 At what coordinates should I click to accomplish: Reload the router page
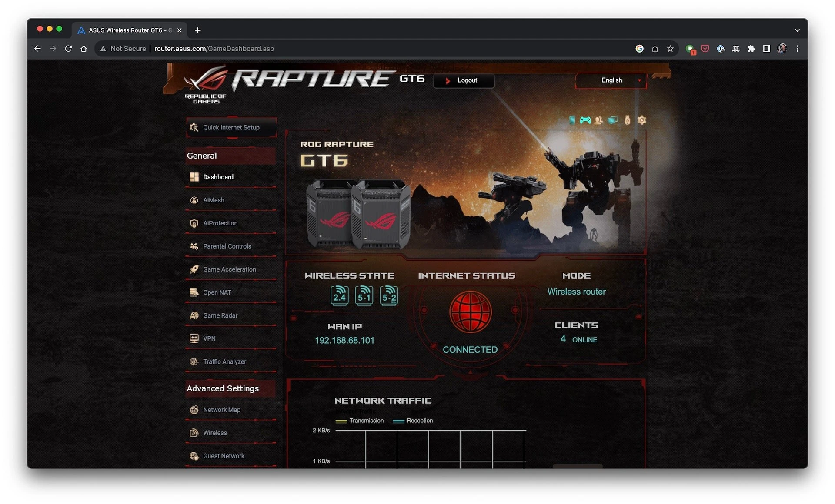[x=68, y=49]
